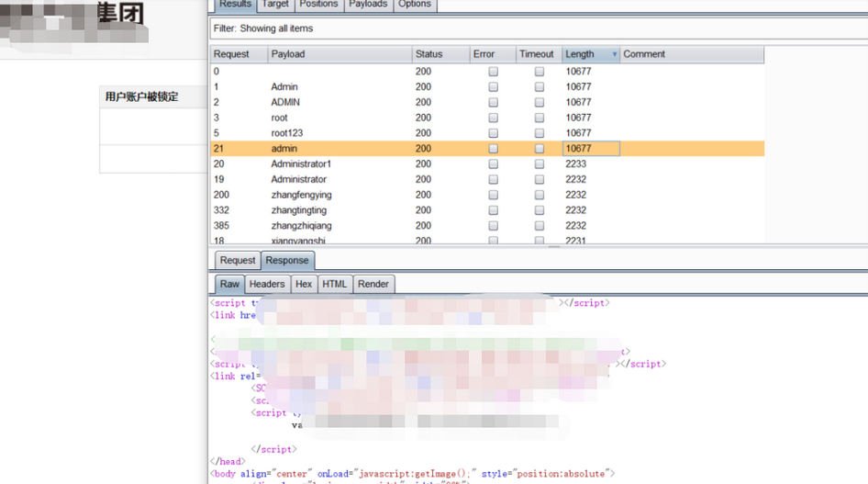Toggle Timeout checkbox for the root row
868x484 pixels.
[540, 118]
